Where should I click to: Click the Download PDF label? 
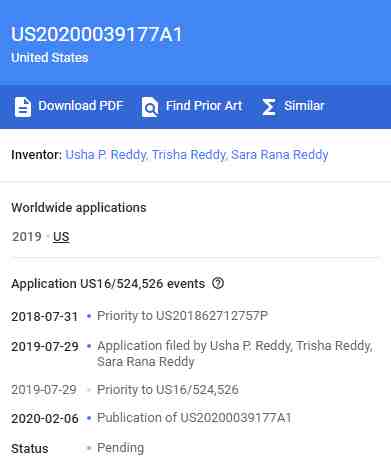81,106
